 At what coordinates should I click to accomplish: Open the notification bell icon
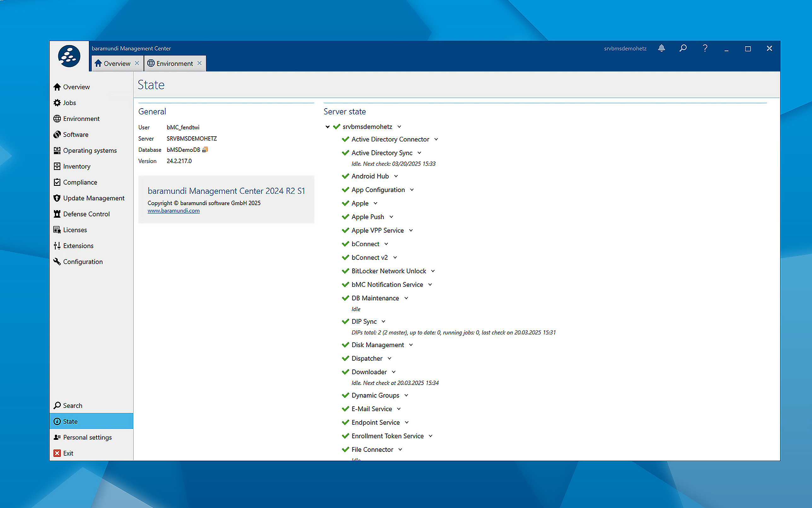[x=661, y=48]
